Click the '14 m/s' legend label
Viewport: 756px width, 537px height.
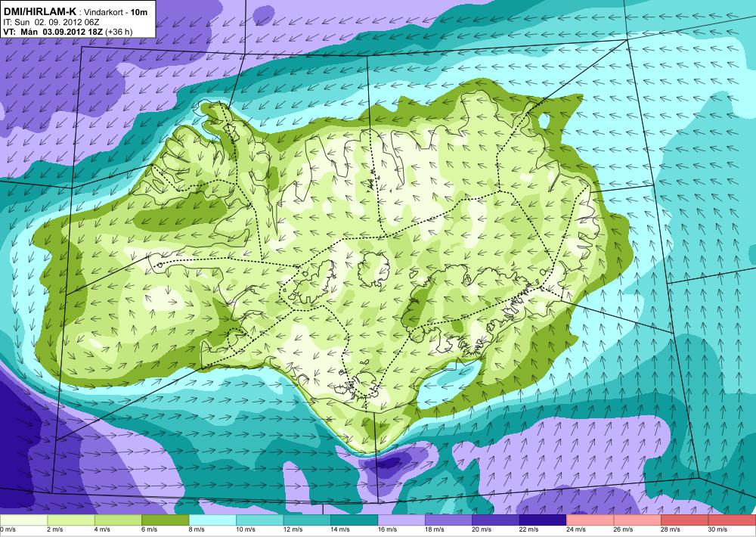(x=340, y=529)
